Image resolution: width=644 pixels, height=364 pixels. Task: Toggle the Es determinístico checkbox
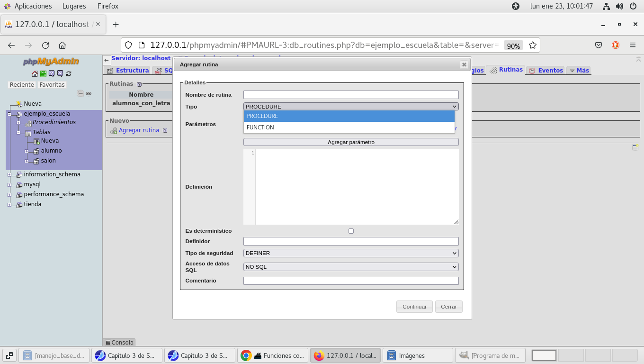pos(351,231)
